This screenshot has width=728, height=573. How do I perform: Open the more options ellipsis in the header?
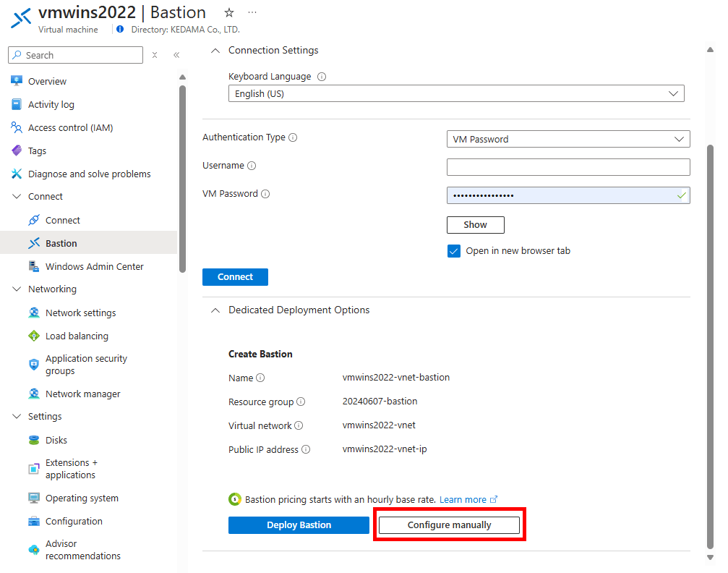[252, 12]
